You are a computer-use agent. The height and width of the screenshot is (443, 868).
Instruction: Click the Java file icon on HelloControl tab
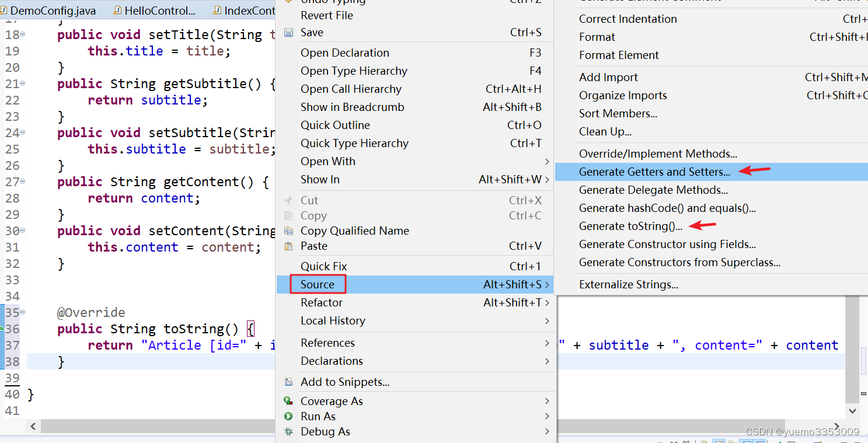[118, 11]
